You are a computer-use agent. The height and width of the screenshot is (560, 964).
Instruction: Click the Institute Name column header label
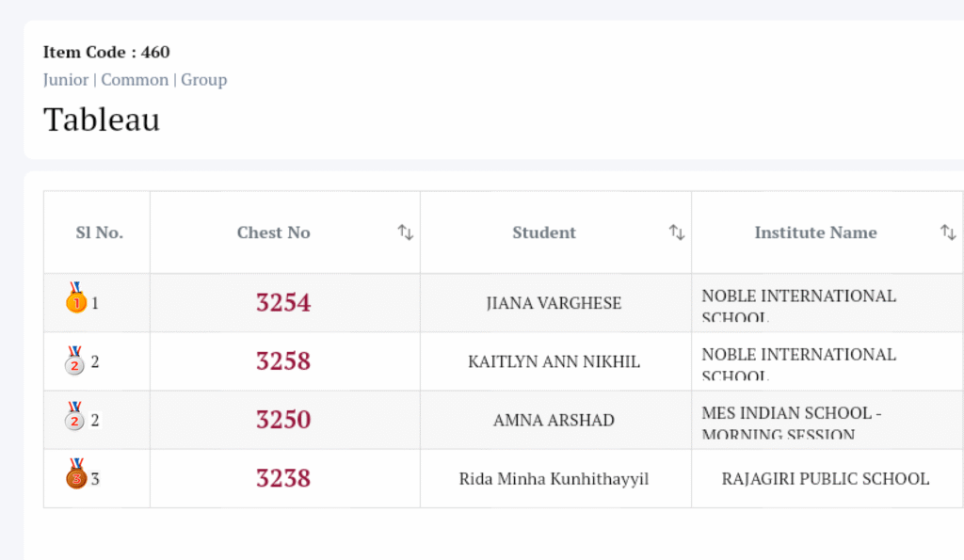(x=815, y=232)
